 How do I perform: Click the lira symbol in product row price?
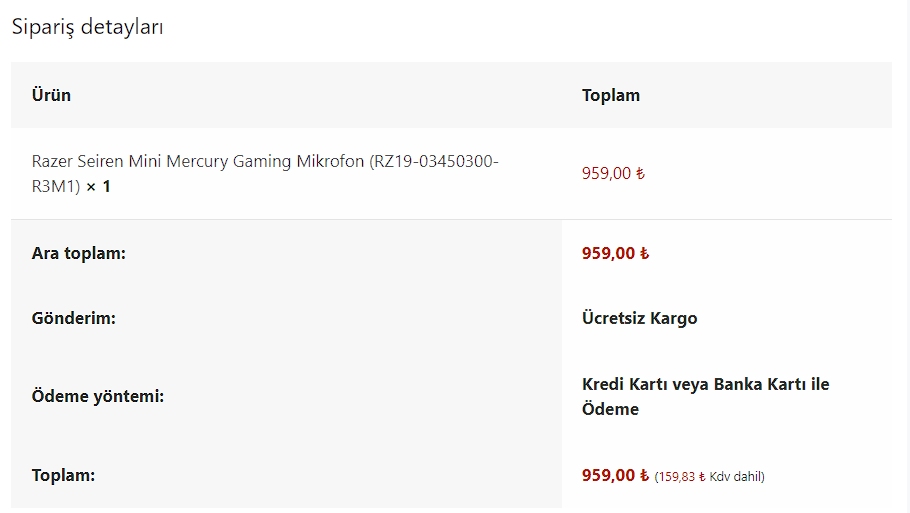641,173
